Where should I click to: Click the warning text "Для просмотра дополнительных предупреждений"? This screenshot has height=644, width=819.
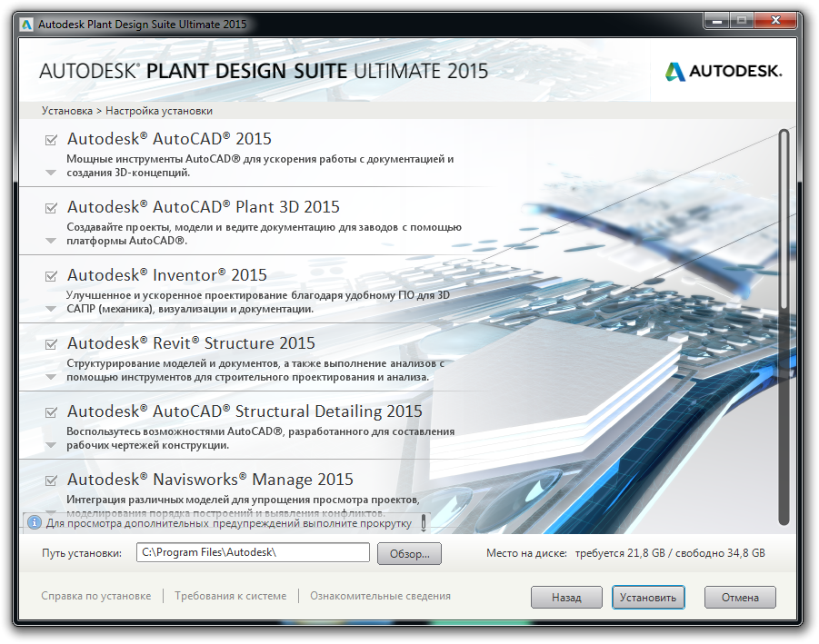[174, 523]
